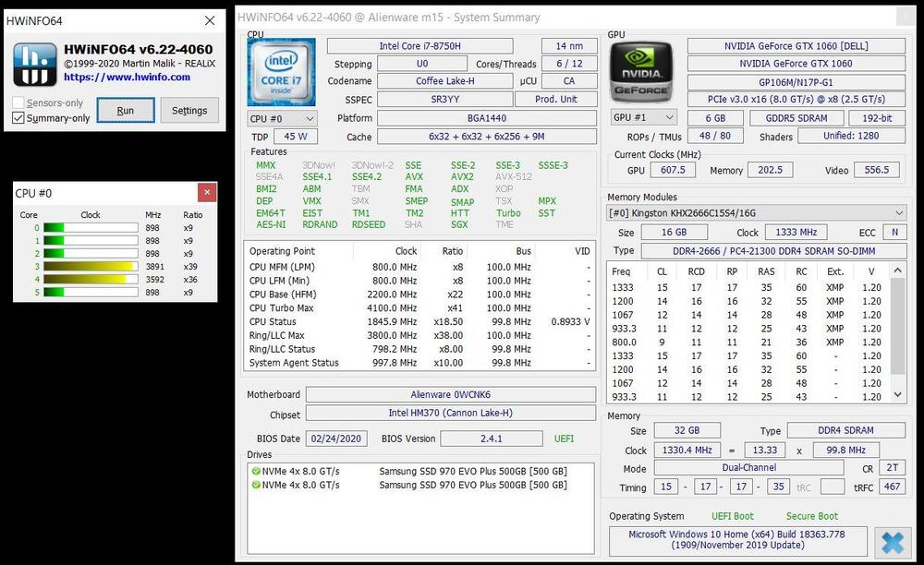This screenshot has height=565, width=924.
Task: Click the Prod. Unit box beside SSPEC
Action: (x=556, y=100)
